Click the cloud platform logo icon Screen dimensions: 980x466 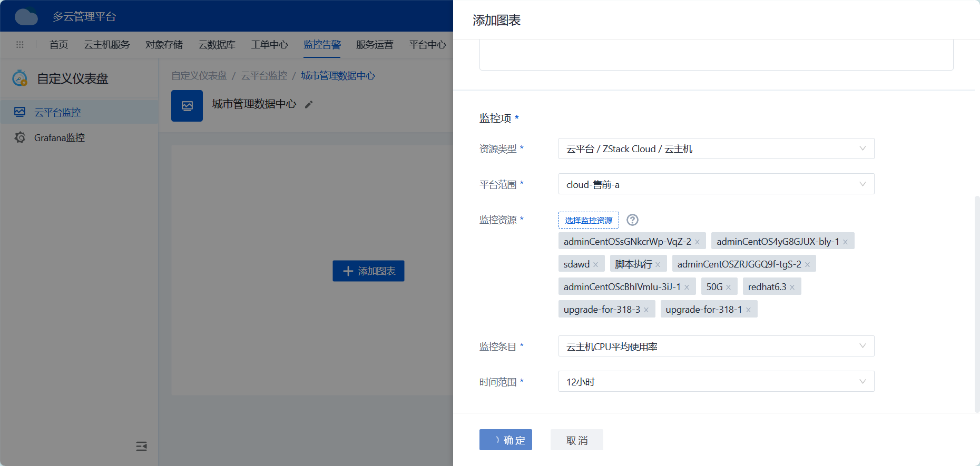pyautogui.click(x=26, y=16)
